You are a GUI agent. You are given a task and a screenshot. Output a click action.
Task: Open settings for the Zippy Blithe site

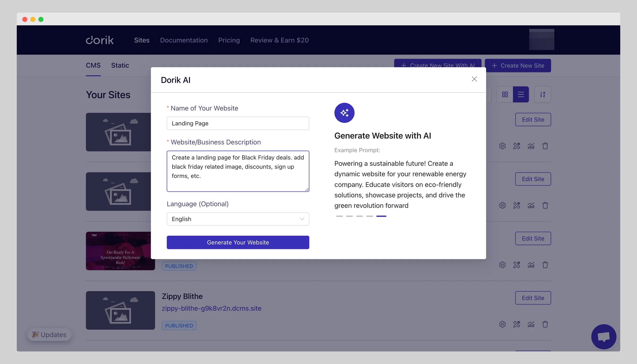click(x=502, y=324)
